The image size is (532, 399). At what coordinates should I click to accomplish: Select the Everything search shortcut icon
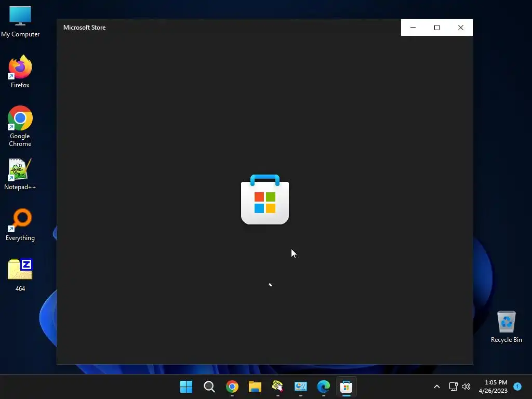point(20,224)
